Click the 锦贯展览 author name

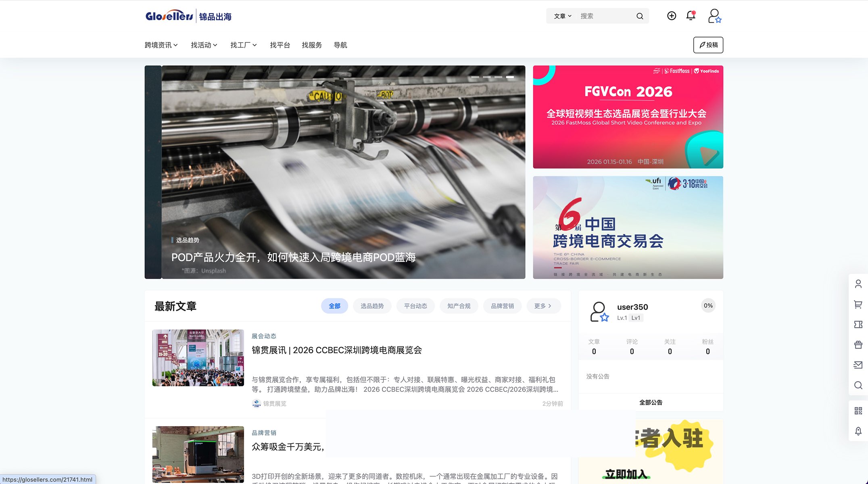pyautogui.click(x=275, y=403)
